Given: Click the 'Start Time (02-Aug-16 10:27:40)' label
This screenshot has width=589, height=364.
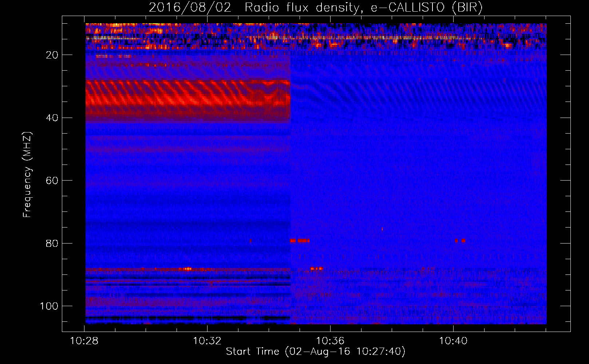Looking at the screenshot, I should (x=316, y=352).
